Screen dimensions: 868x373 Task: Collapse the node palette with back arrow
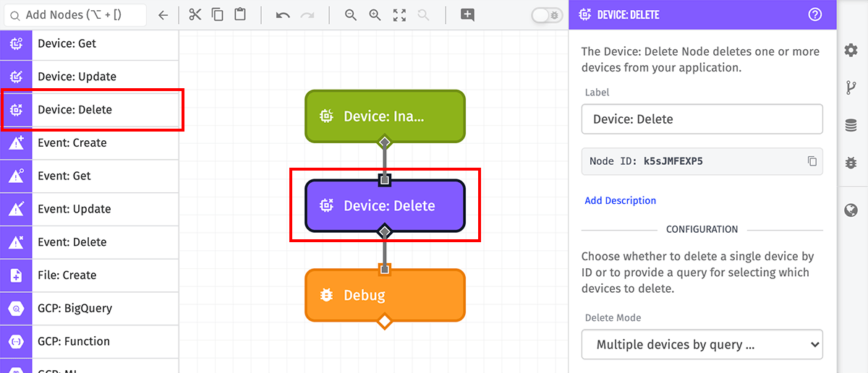coord(163,14)
